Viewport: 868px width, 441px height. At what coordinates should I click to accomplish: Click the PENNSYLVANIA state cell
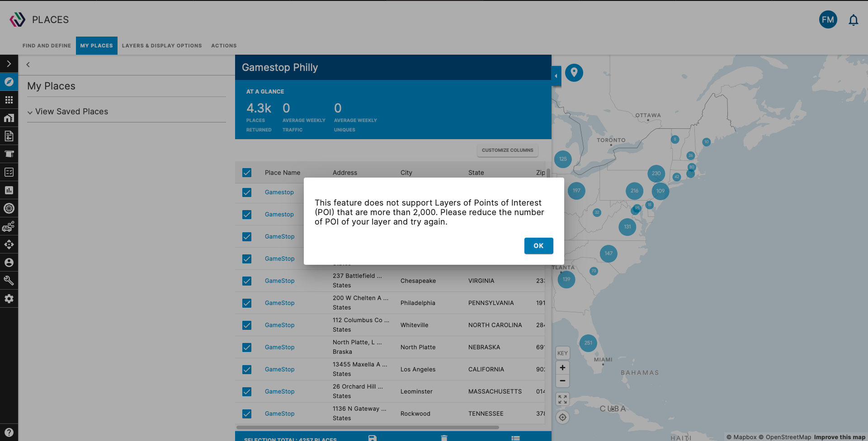[491, 303]
